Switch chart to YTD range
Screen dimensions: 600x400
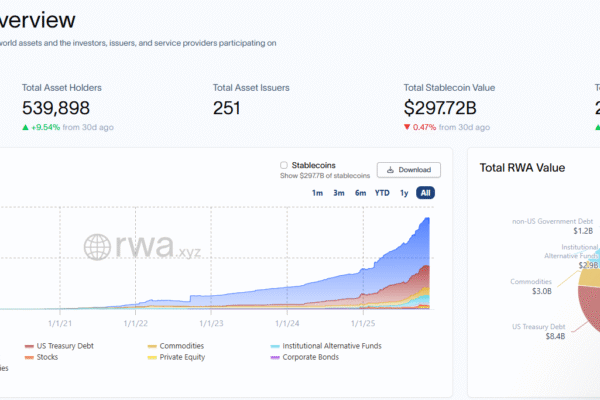[x=382, y=193]
